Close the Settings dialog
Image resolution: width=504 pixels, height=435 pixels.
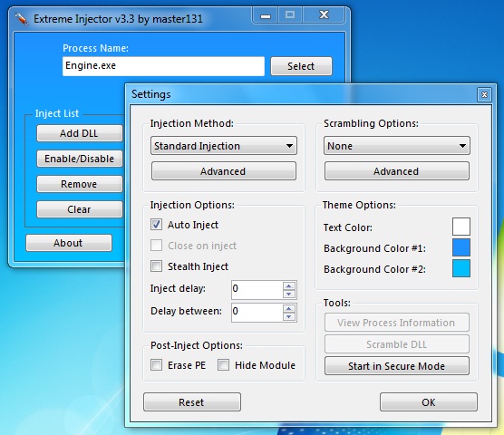(x=484, y=94)
